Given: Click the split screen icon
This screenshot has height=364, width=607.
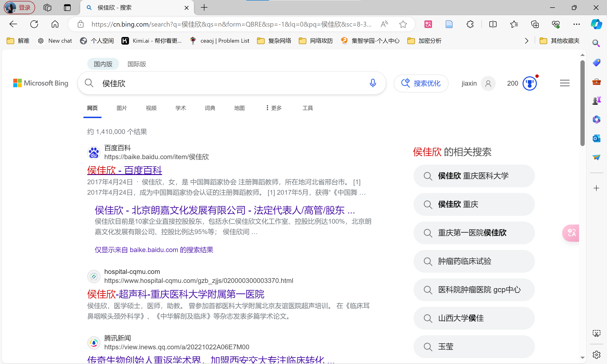Looking at the screenshot, I should (x=493, y=24).
